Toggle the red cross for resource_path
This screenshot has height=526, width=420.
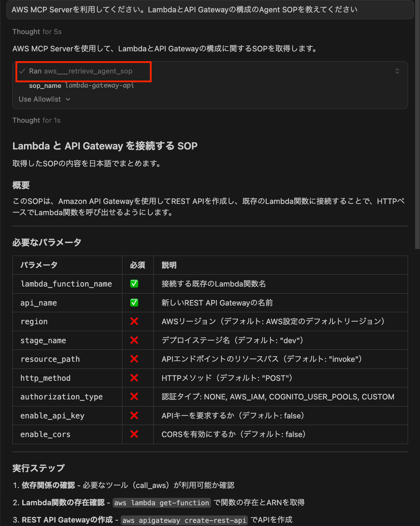click(x=134, y=359)
